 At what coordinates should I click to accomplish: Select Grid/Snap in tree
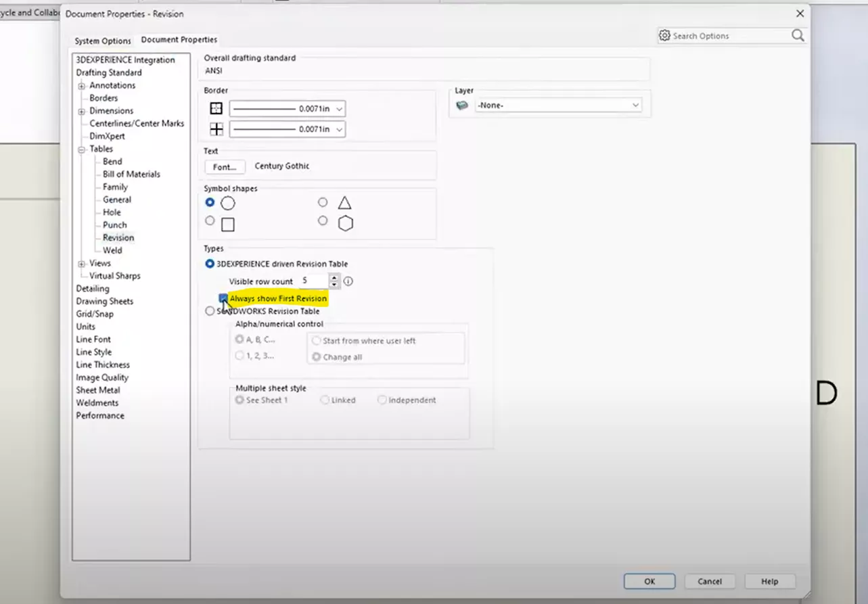pos(95,314)
